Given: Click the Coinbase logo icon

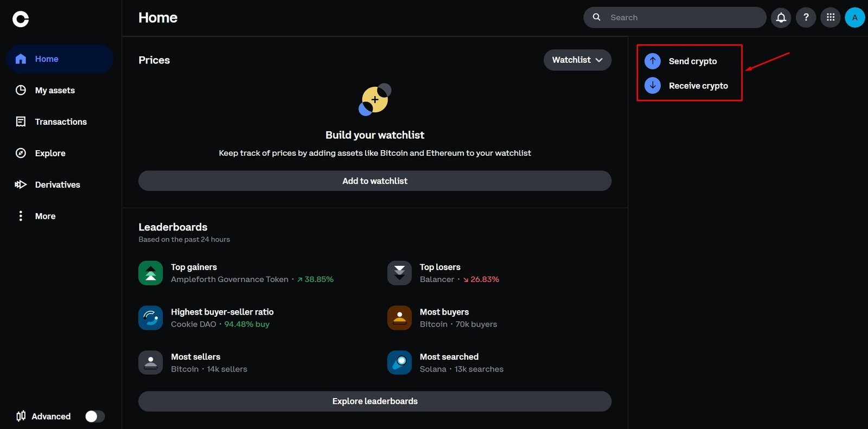Looking at the screenshot, I should [21, 20].
